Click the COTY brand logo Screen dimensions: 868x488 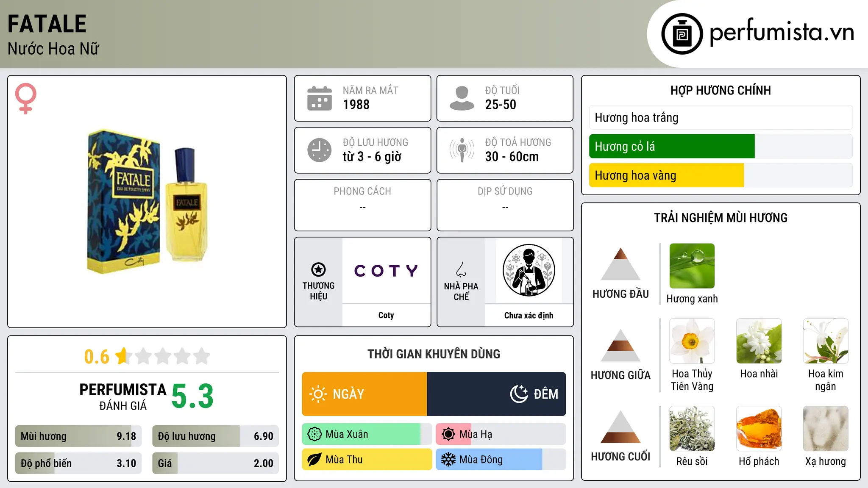click(x=386, y=270)
